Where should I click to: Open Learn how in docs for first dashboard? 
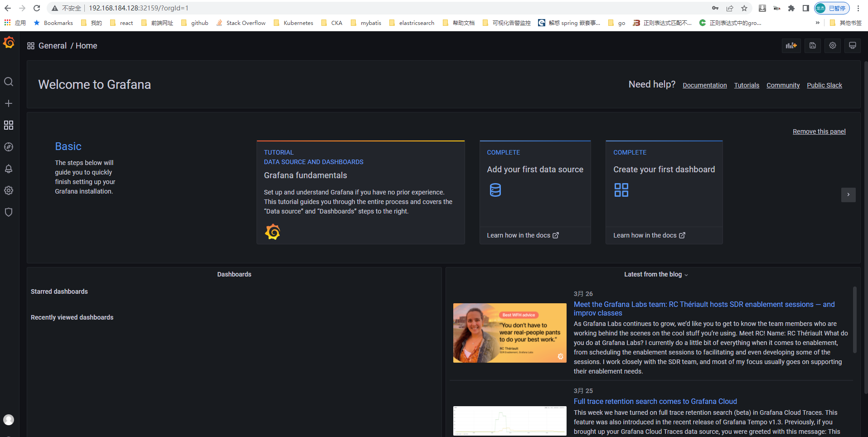[x=649, y=235]
